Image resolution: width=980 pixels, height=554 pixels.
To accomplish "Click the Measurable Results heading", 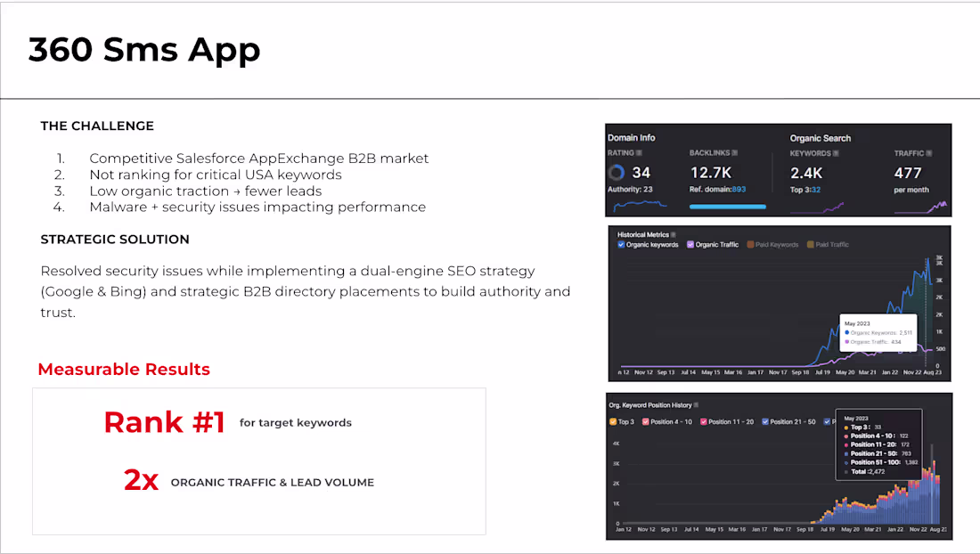I will pos(124,369).
